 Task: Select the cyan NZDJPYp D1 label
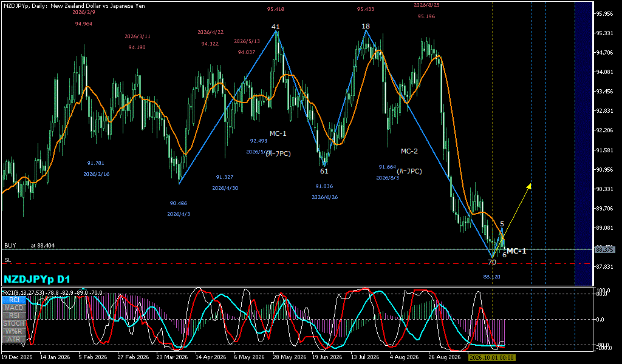[x=37, y=279]
